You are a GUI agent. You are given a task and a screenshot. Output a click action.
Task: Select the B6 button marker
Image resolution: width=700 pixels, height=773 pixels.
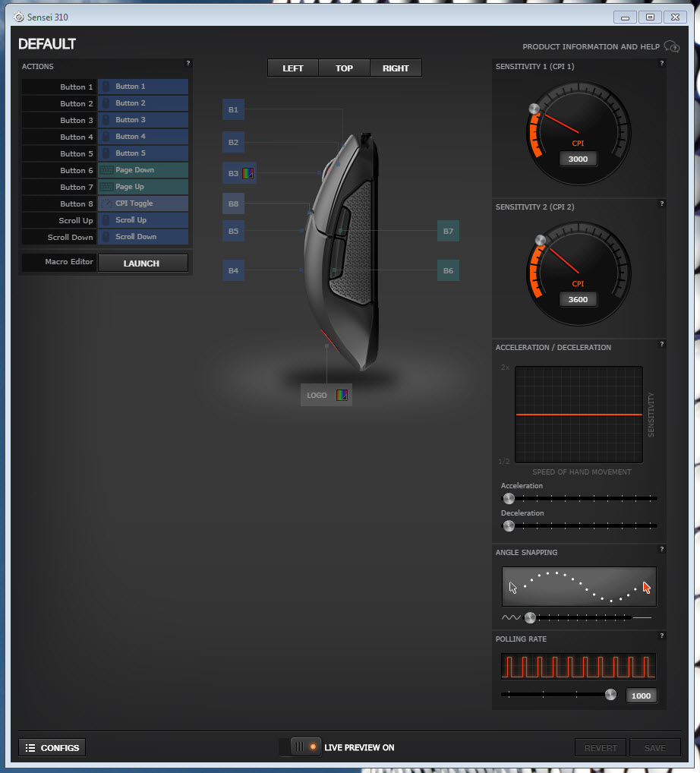pos(448,270)
